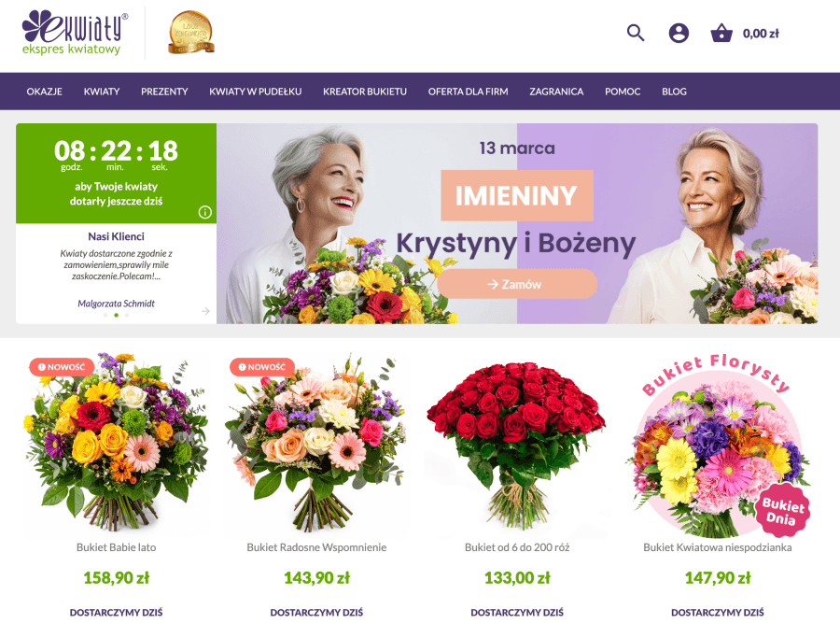
Task: Open the Bukiet Kwiatowa niespodzianka image
Action: [x=718, y=445]
